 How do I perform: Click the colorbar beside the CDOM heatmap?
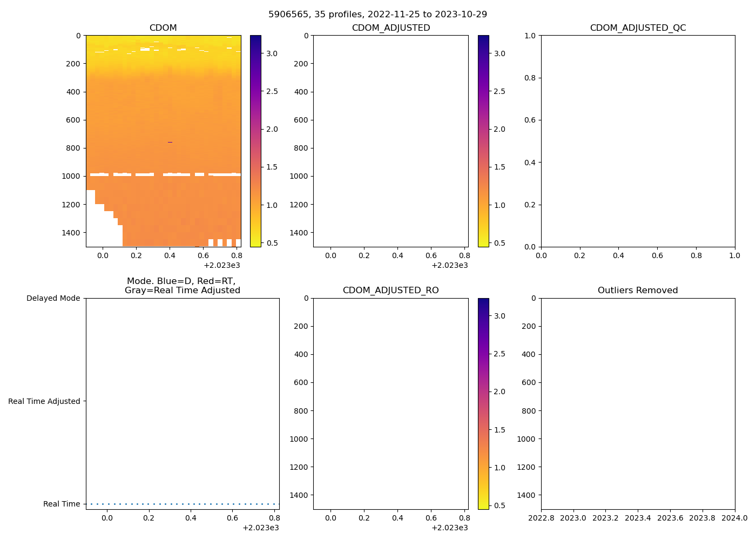coord(255,140)
